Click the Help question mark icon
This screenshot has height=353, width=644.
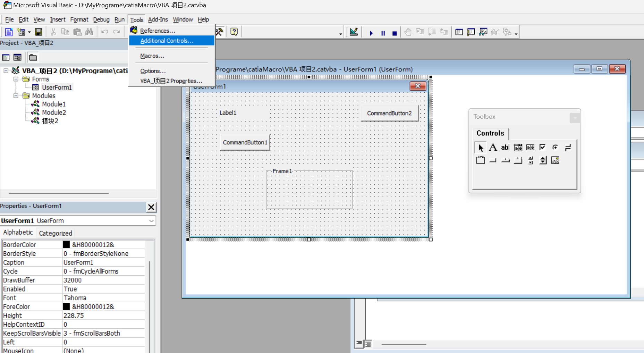coord(234,32)
